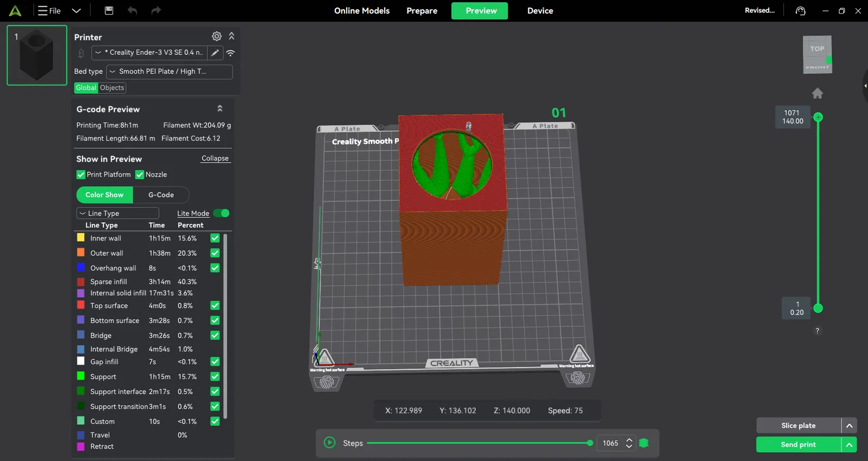The image size is (868, 461).
Task: Click the Creality Print logo icon
Action: [15, 10]
